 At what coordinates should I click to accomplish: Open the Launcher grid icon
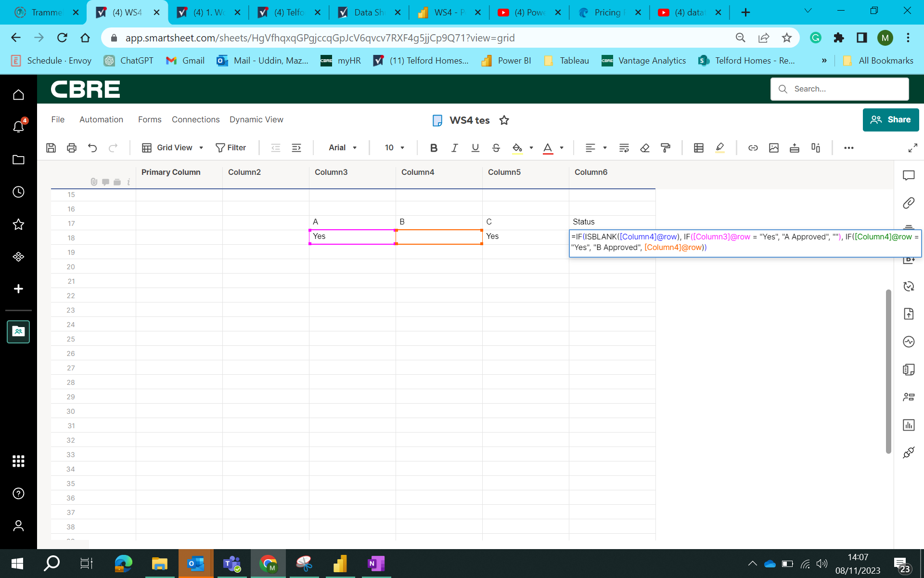pos(18,461)
